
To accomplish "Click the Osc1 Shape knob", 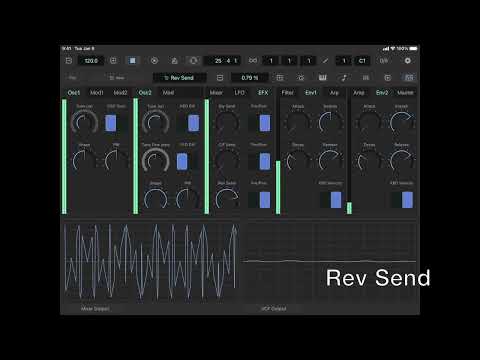I will (84, 161).
